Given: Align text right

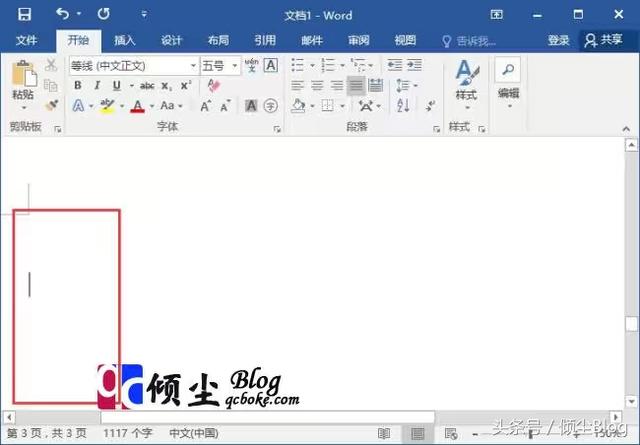Looking at the screenshot, I should tap(336, 85).
